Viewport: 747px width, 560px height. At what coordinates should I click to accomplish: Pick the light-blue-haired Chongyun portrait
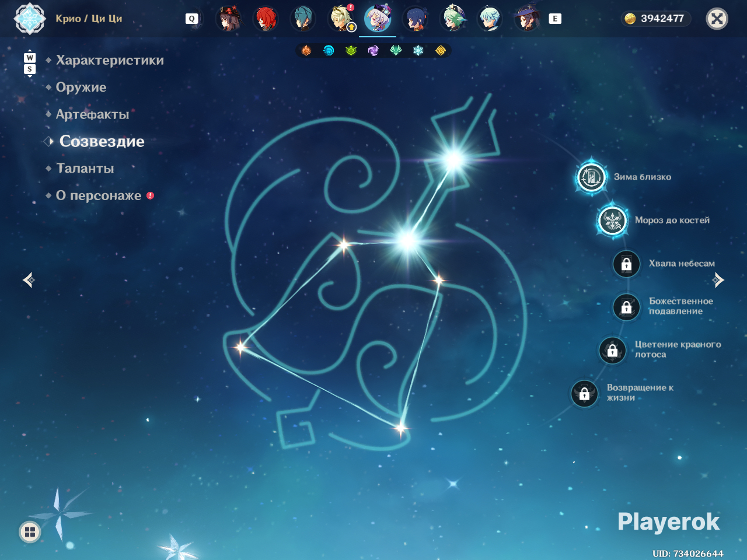point(490,19)
